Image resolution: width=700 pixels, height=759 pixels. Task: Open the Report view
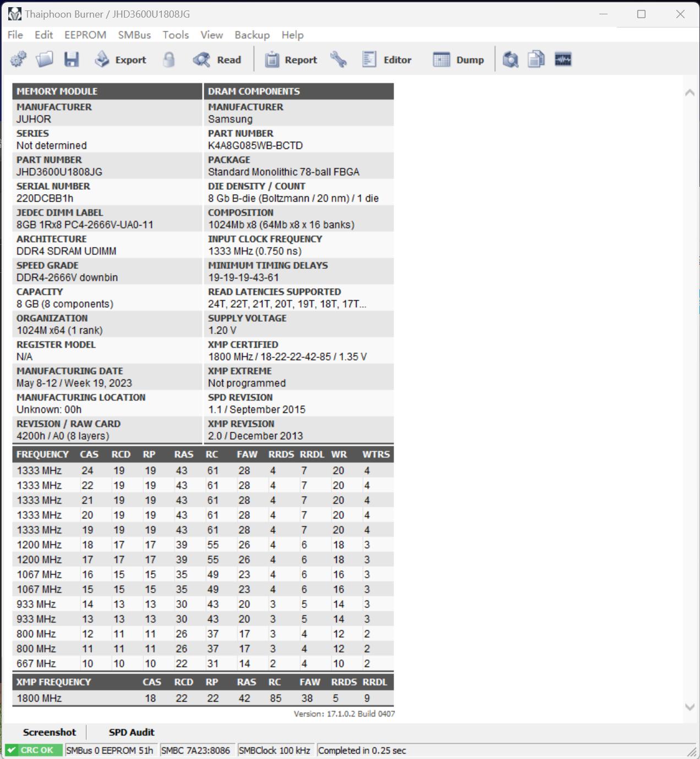(291, 59)
